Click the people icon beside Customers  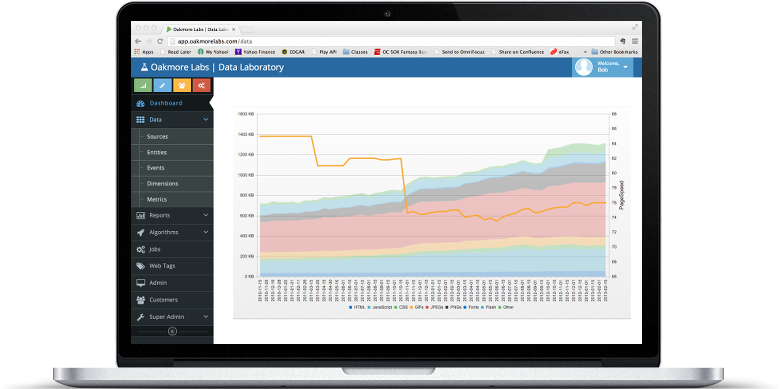click(x=140, y=300)
